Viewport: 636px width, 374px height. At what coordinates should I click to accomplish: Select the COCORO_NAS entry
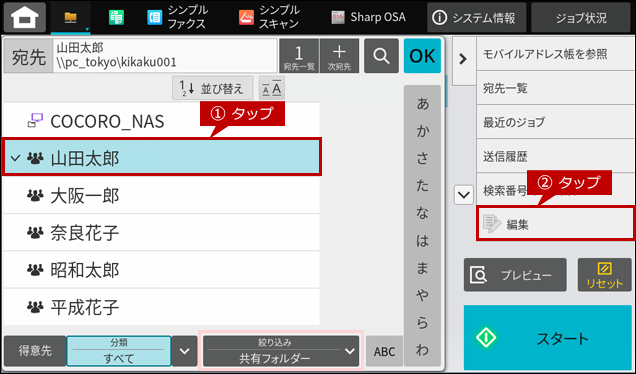coord(161,121)
